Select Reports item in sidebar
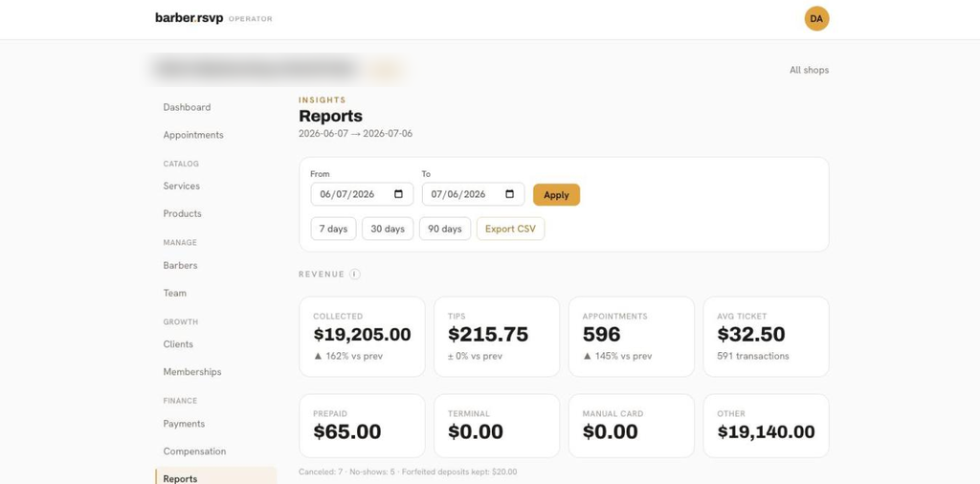Viewport: 980px width, 484px height. pos(215,477)
